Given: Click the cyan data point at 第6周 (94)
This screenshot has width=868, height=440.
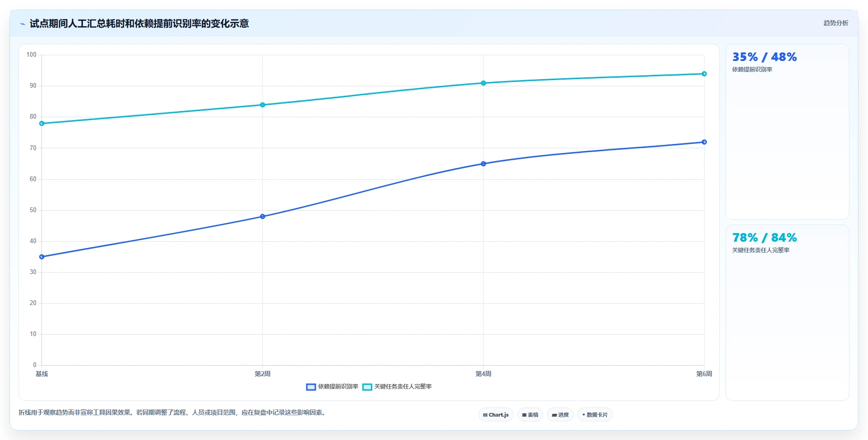Looking at the screenshot, I should coord(704,74).
